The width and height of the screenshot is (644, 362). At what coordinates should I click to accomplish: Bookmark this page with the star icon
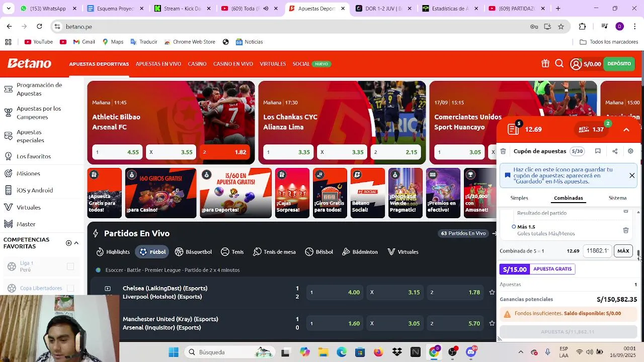coord(561,27)
